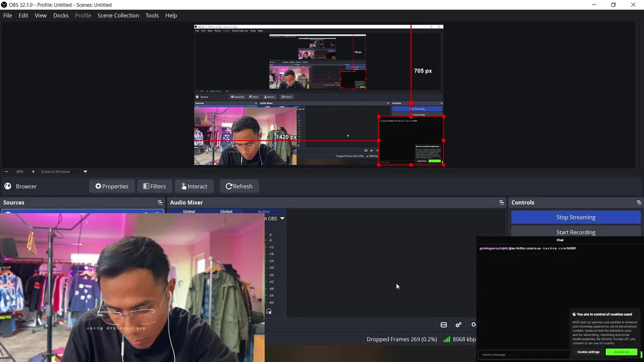Toggle the headphone monitoring icon
The width and height of the screenshot is (644, 362).
269,312
